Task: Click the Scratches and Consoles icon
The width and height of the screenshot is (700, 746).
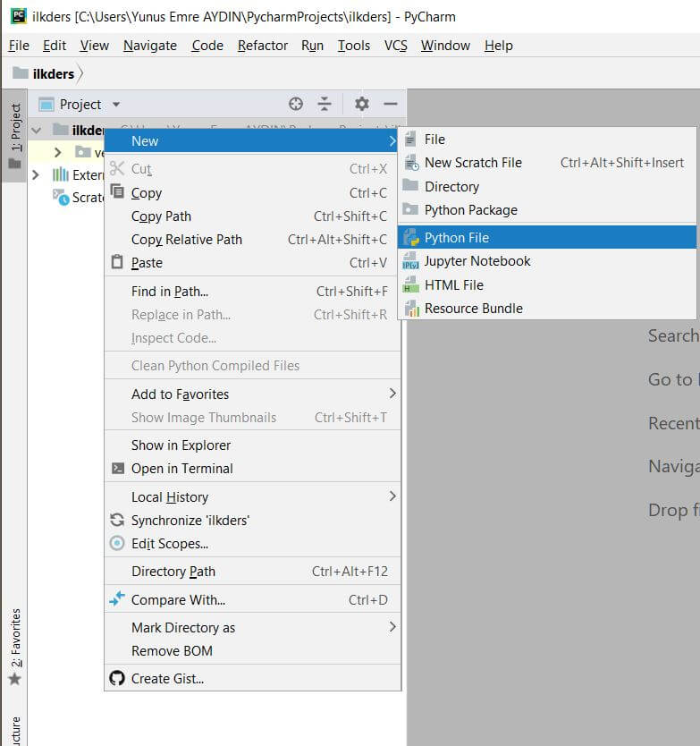Action: coord(61,197)
